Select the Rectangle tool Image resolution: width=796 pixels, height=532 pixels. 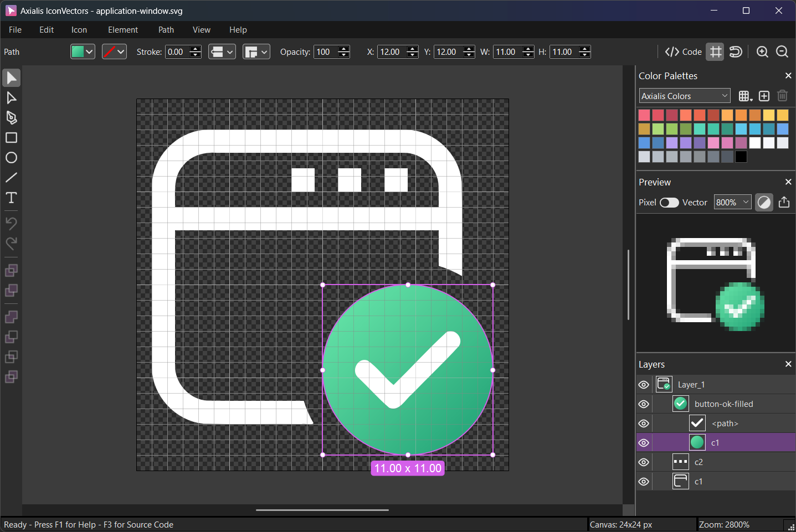click(x=11, y=137)
